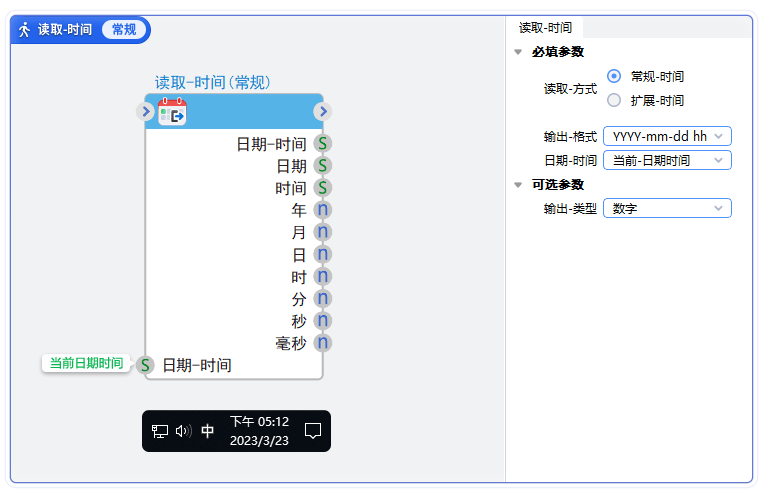Viewport: 768px width, 490px height.
Task: Collapse the 必填参数 section
Action: 518,52
